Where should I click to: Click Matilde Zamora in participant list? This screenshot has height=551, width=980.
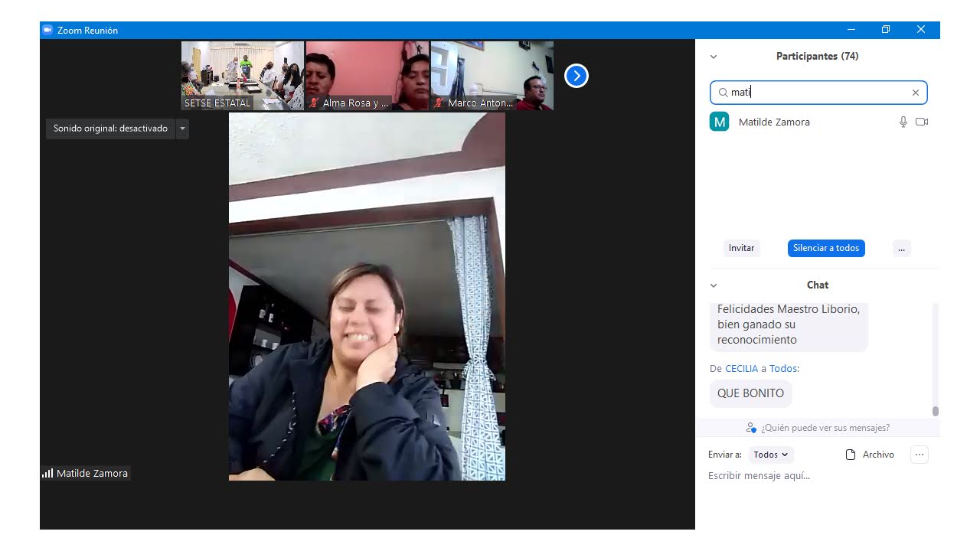818,122
